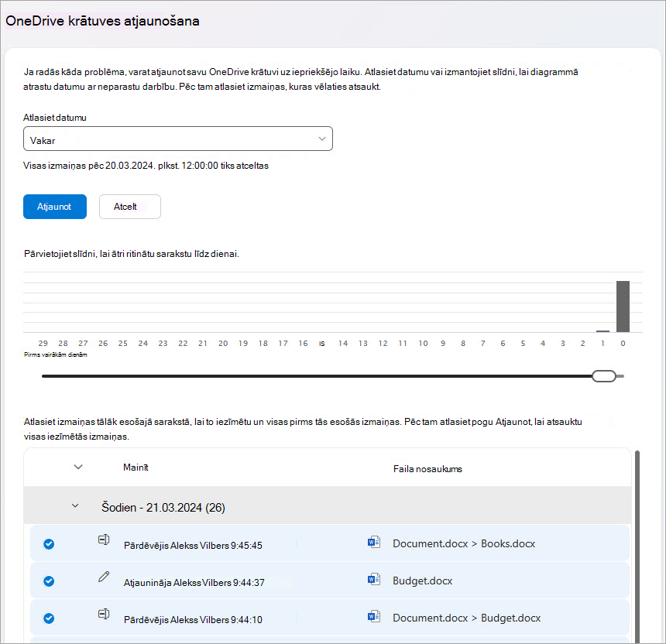Click the rename icon for Books.docx row
This screenshot has height=644, width=666.
click(104, 540)
